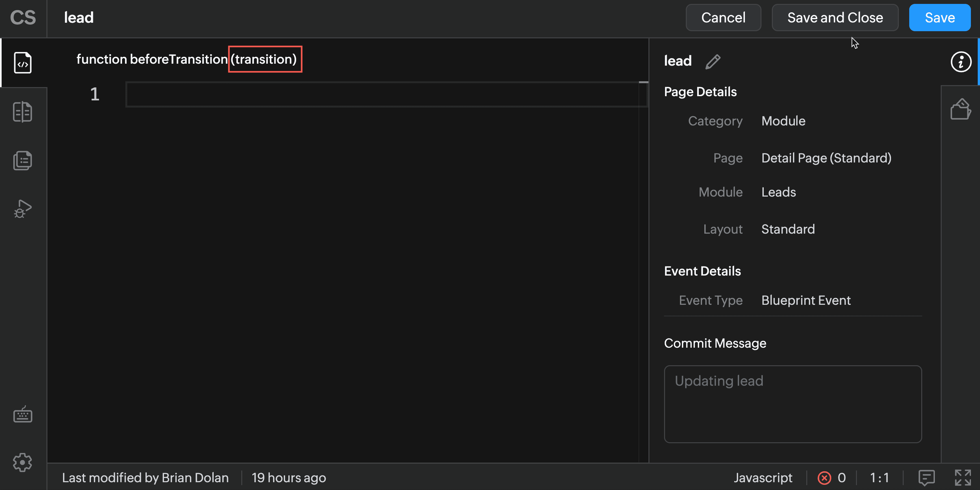Screen dimensions: 980x490
Task: Open the script list icon in sidebar
Action: tap(22, 160)
